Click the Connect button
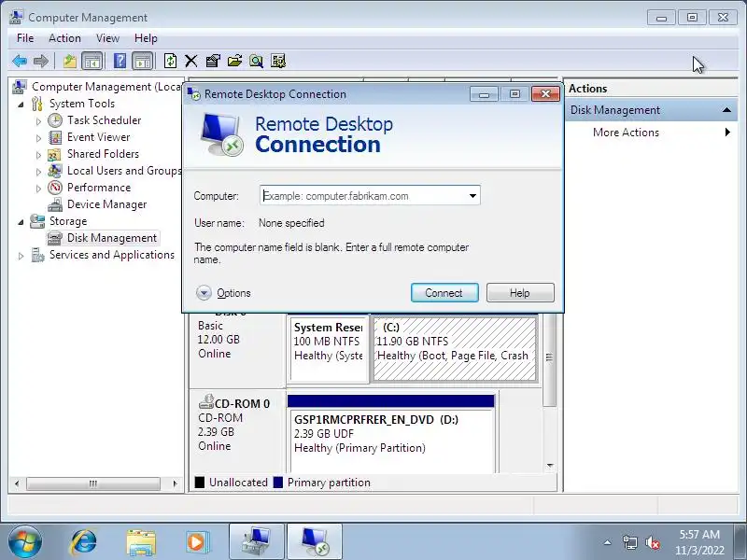Viewport: 747px width, 560px height. click(x=444, y=292)
